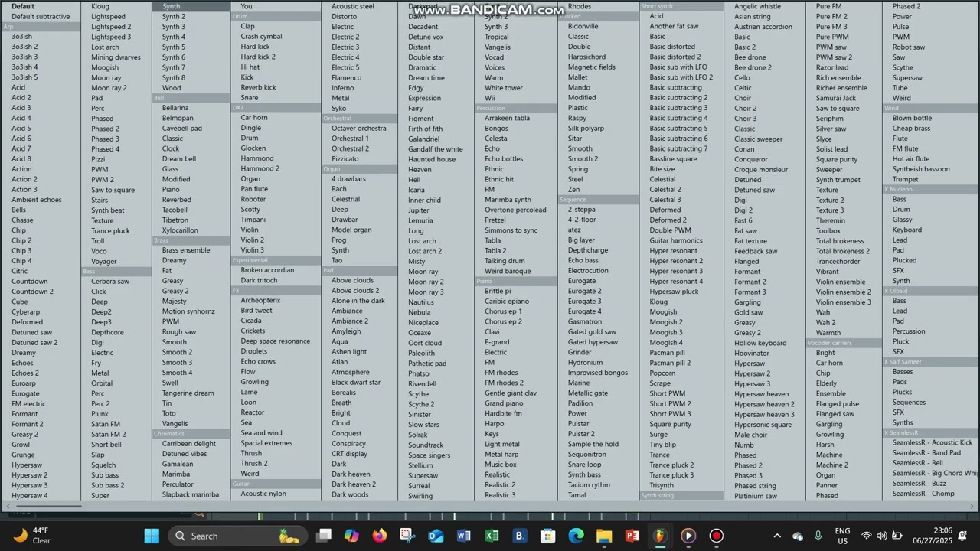Open the Windows Start menu
The image size is (980, 551).
pyautogui.click(x=152, y=536)
